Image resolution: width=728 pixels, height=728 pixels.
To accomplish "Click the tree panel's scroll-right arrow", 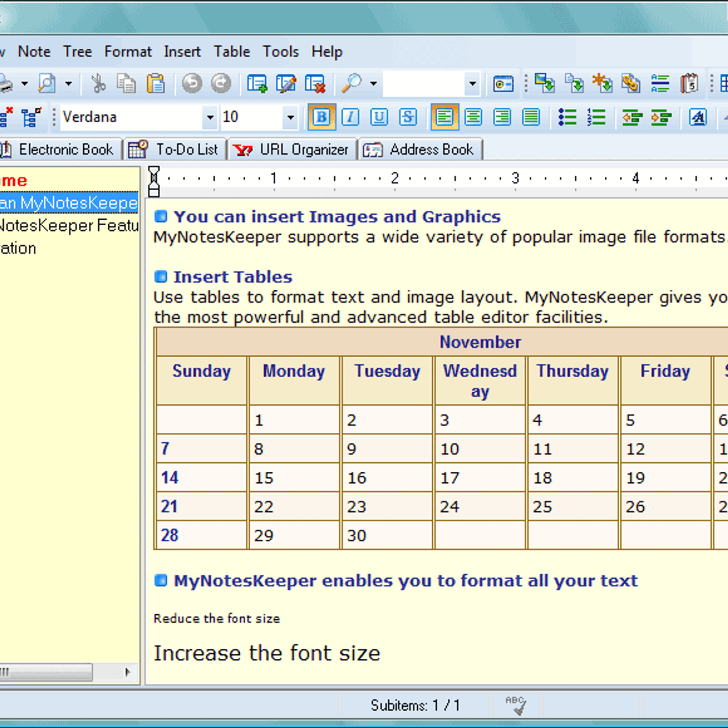I will [127, 672].
